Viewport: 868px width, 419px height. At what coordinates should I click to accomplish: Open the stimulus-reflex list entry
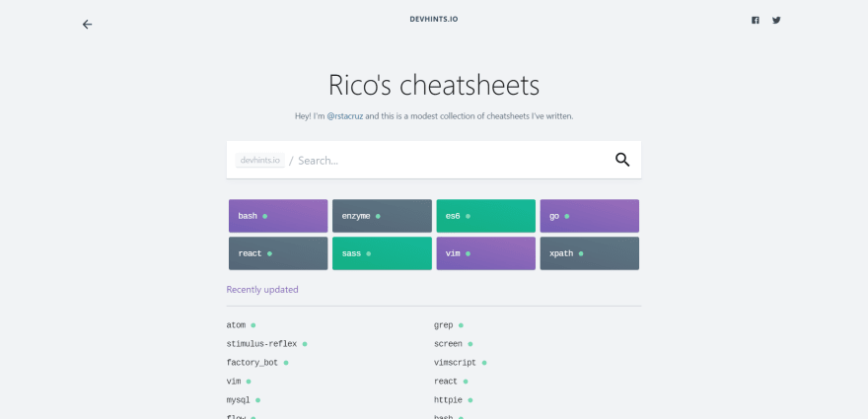point(267,344)
